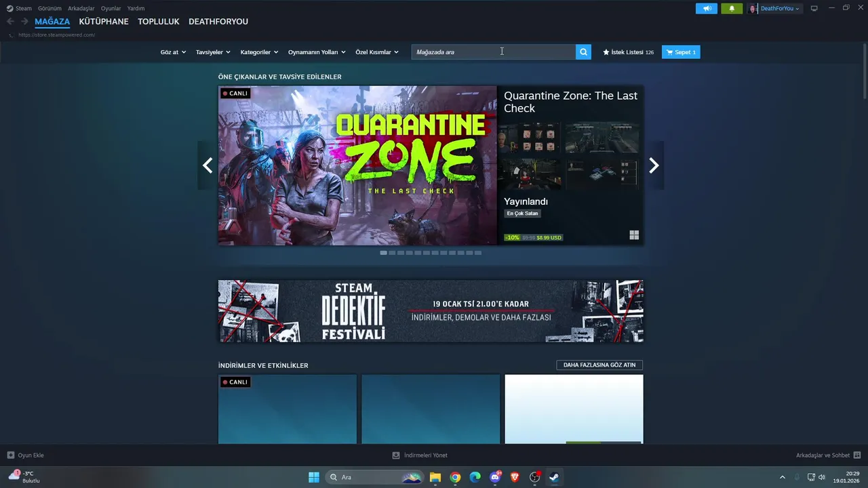
Task: Switch to the KÜTÜPHANE tab
Action: click(104, 22)
